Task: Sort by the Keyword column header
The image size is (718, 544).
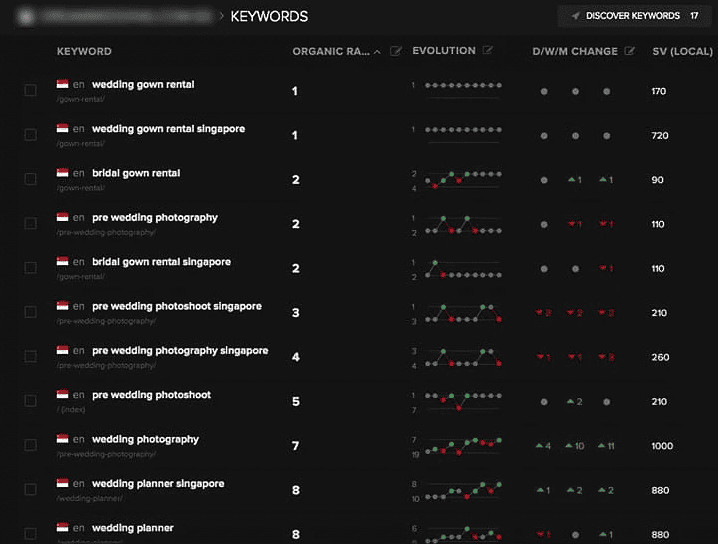Action: click(x=84, y=51)
